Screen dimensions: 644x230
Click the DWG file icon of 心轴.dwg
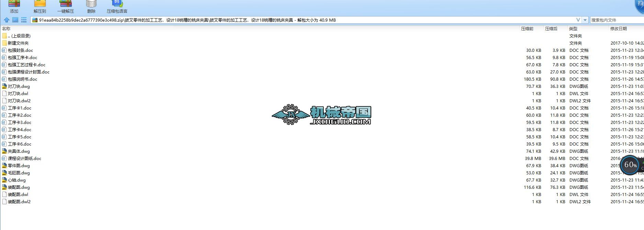pos(4,180)
